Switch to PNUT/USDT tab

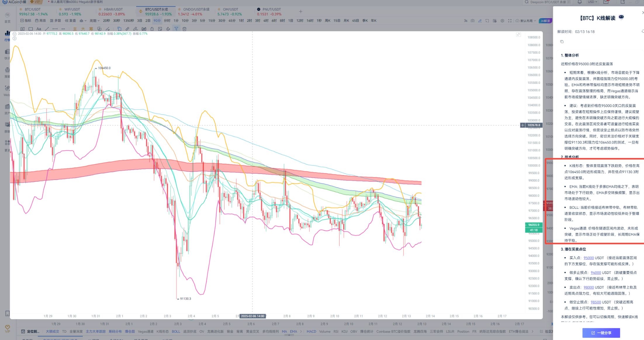click(269, 12)
